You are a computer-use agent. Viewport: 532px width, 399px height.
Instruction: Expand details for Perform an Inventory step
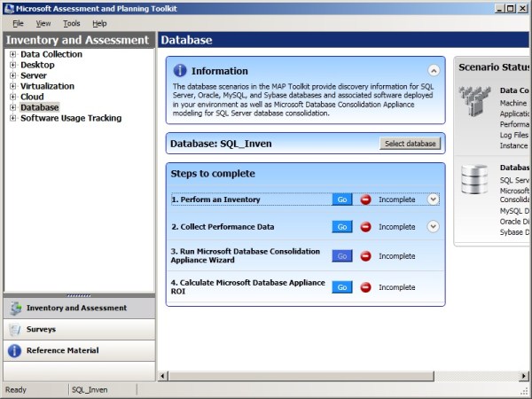point(433,199)
